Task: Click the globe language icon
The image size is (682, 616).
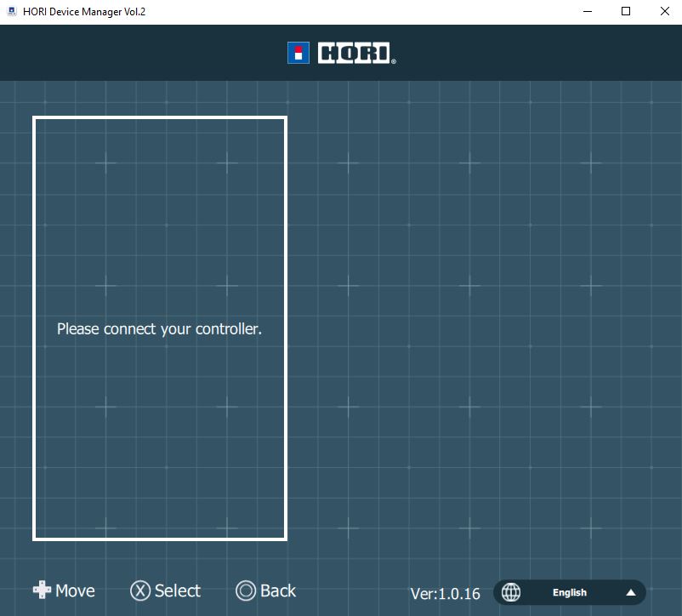Action: coord(511,592)
